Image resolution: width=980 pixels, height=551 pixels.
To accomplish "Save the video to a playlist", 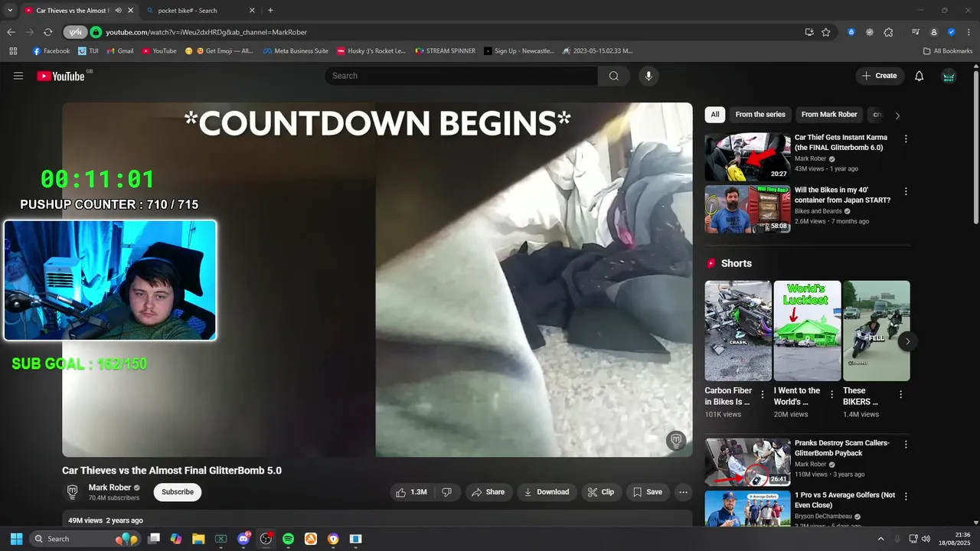I will (x=647, y=492).
